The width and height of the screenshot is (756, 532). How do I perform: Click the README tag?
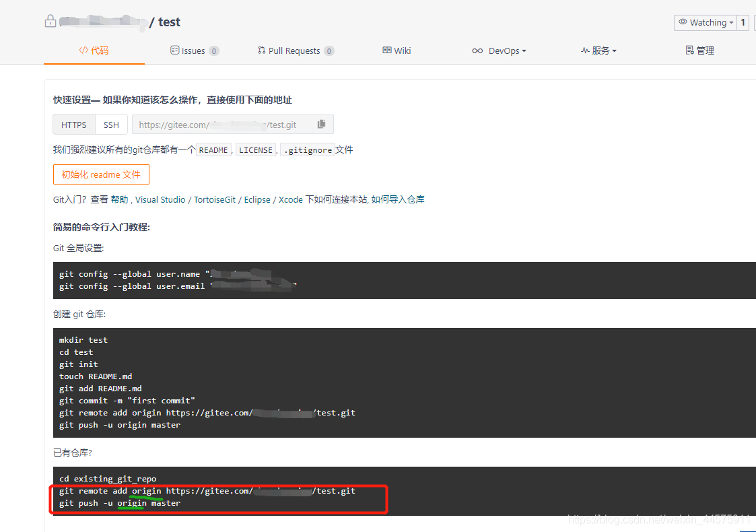[x=213, y=150]
